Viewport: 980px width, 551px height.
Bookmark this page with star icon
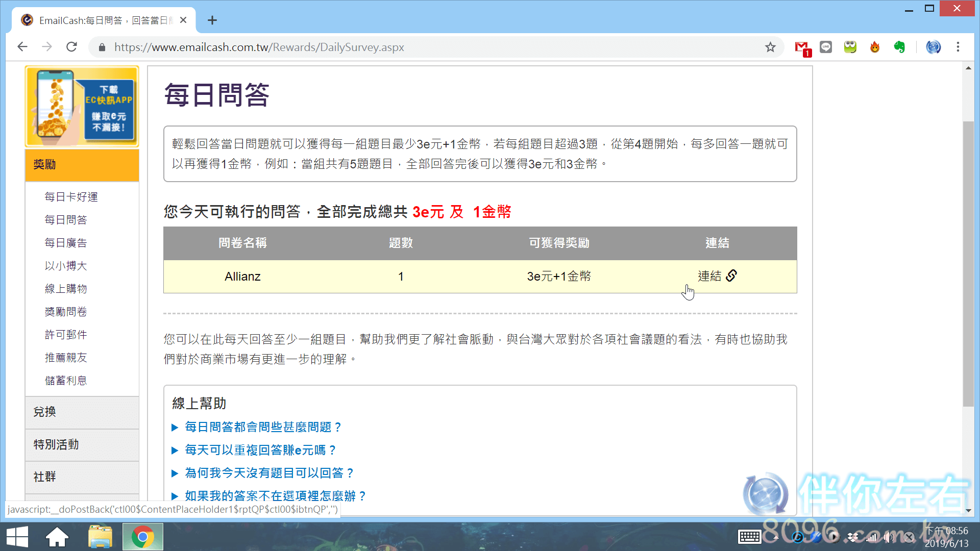(770, 47)
